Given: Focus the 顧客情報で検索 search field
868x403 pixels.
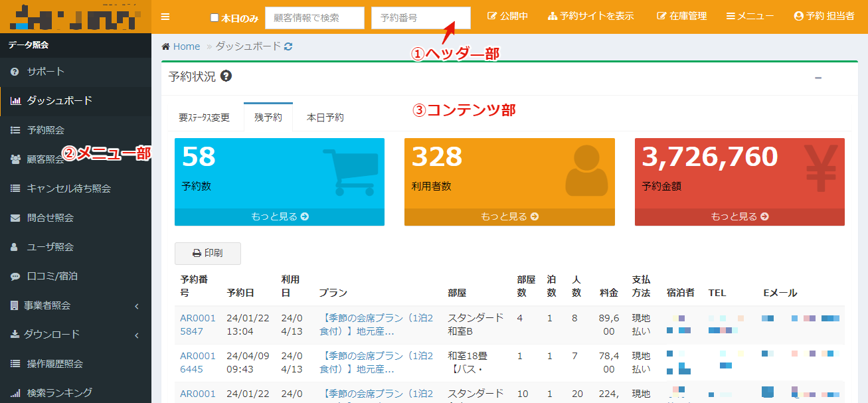Looking at the screenshot, I should click(x=314, y=18).
